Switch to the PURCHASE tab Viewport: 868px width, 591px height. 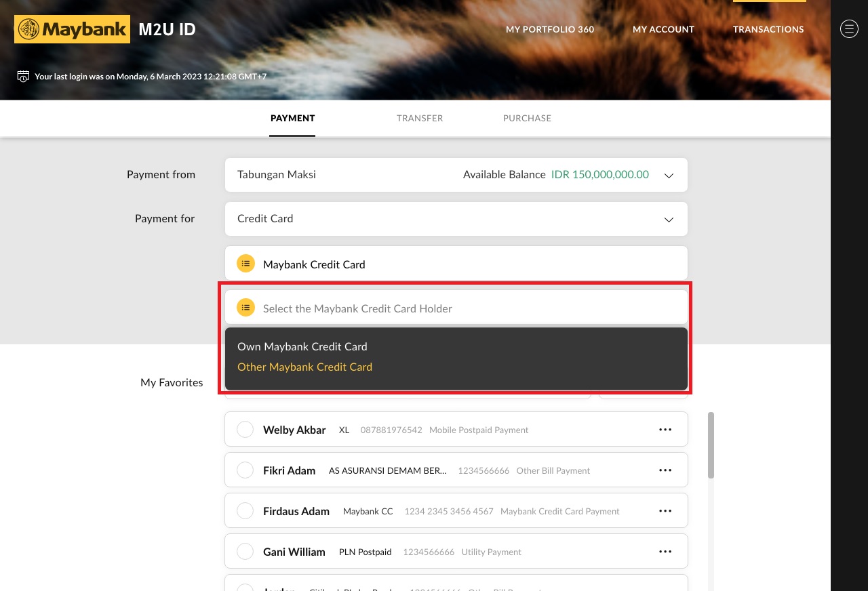(x=527, y=118)
